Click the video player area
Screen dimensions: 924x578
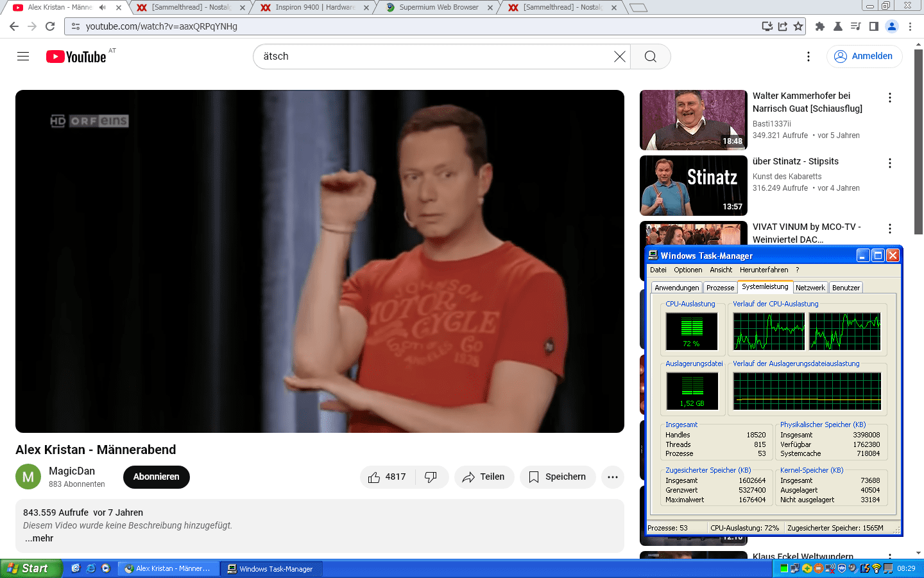(320, 261)
